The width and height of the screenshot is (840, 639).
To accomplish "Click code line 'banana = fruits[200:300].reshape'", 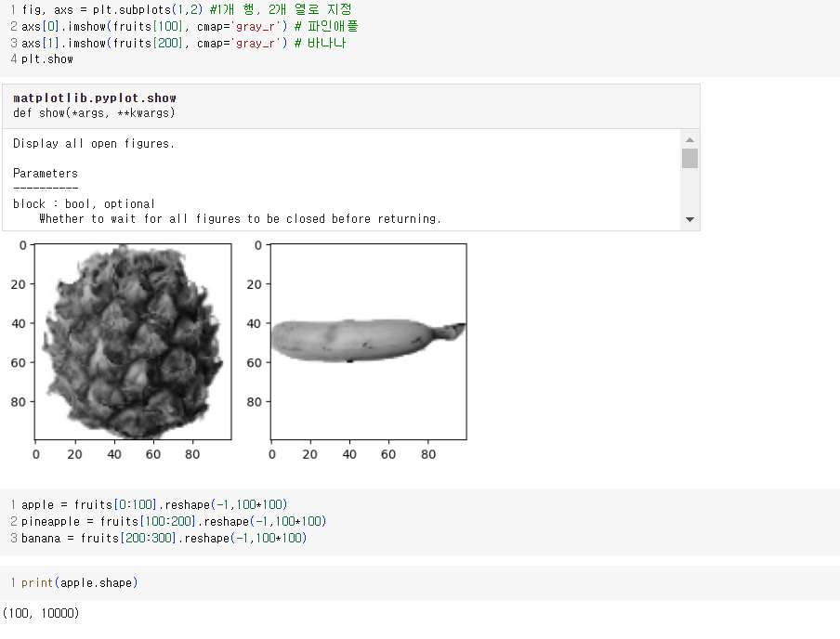I will (164, 538).
